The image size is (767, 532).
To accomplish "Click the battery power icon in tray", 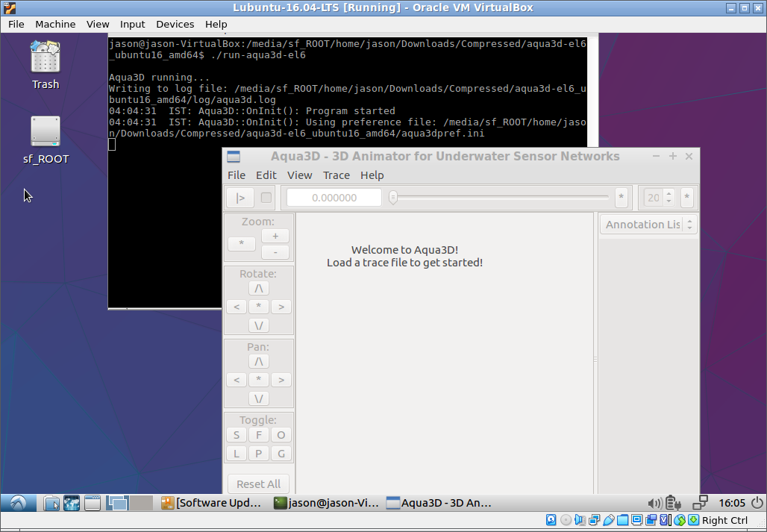I will 674,503.
